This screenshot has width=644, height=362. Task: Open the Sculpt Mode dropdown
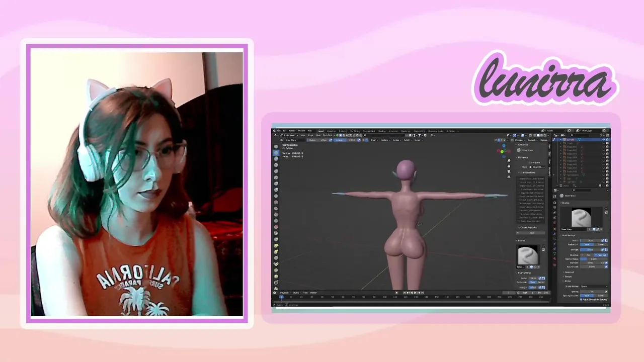pyautogui.click(x=289, y=135)
